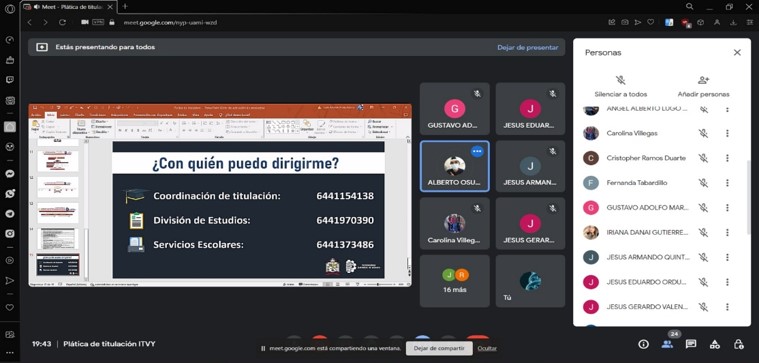Screen dimensions: 759x363
Task: Click the Dejar de compartir button
Action: click(439, 348)
